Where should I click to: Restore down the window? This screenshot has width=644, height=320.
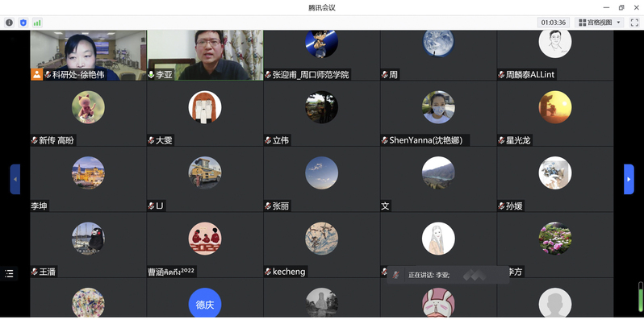621,7
